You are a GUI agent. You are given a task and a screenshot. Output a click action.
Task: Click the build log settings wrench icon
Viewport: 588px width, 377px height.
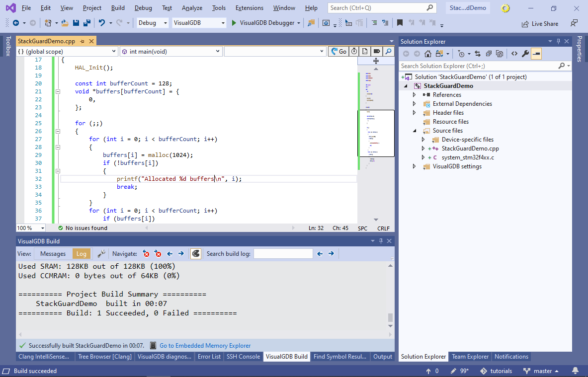(101, 254)
